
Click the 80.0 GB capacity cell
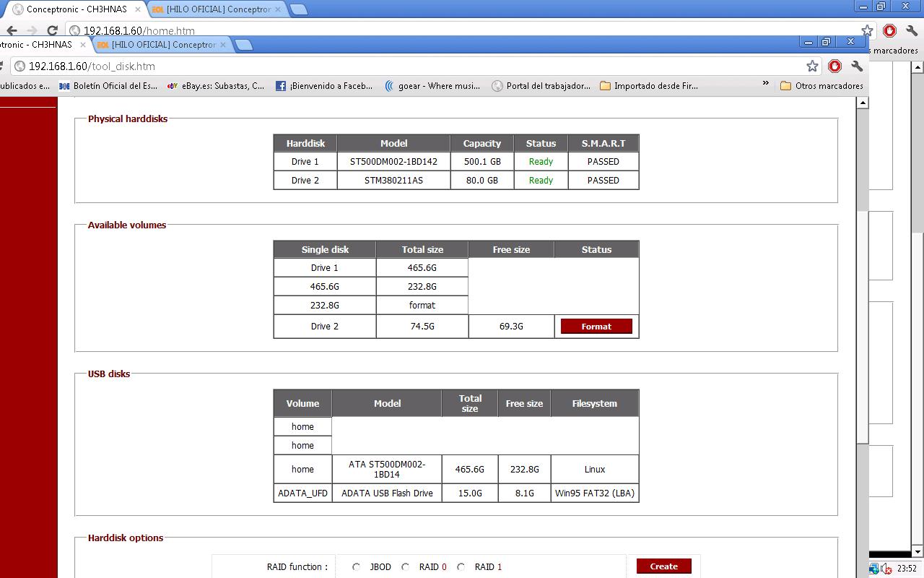[482, 181]
